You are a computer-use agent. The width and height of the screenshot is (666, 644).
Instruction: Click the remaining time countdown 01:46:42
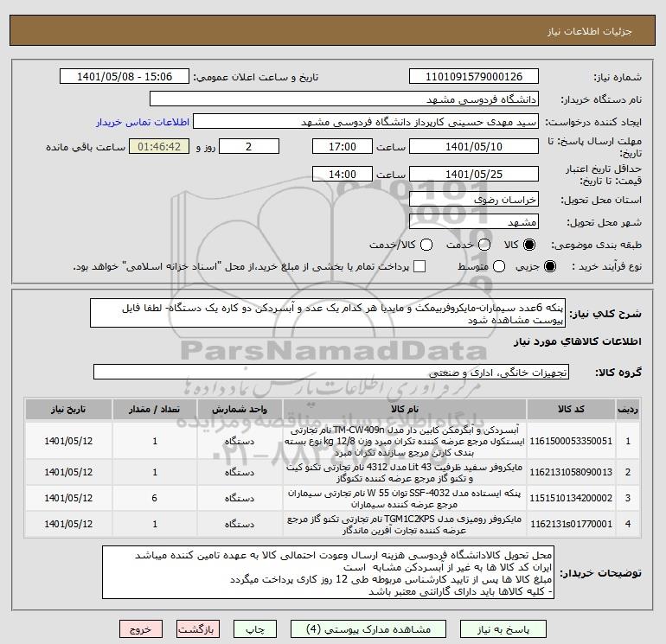(x=159, y=147)
